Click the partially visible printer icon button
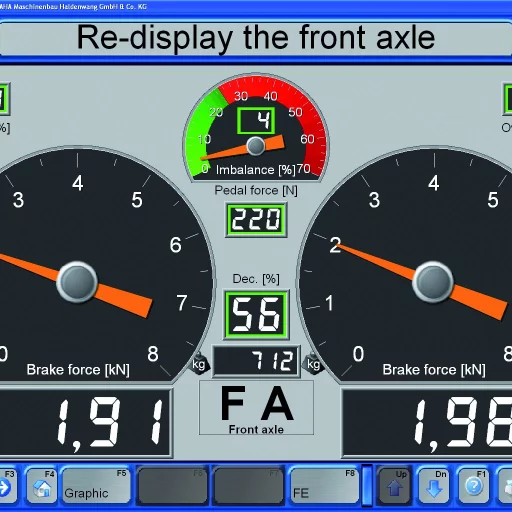 tap(505, 485)
